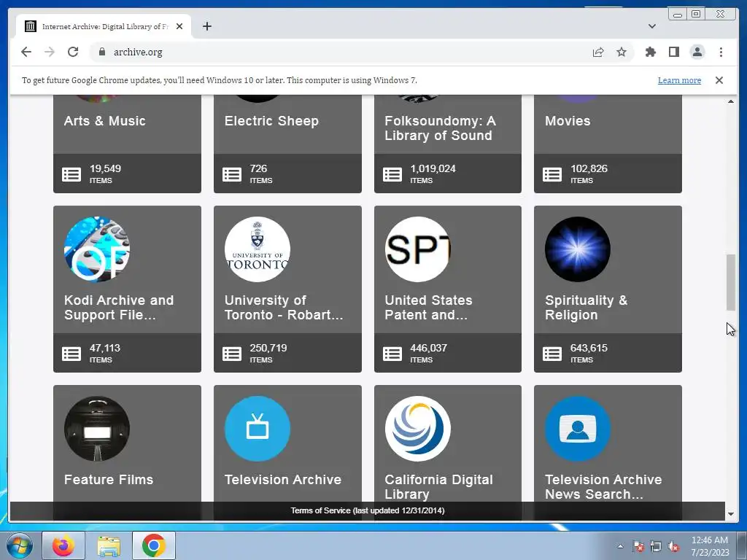Screen dimensions: 747x560
Task: Select the Internet Archive tab
Action: click(x=104, y=26)
